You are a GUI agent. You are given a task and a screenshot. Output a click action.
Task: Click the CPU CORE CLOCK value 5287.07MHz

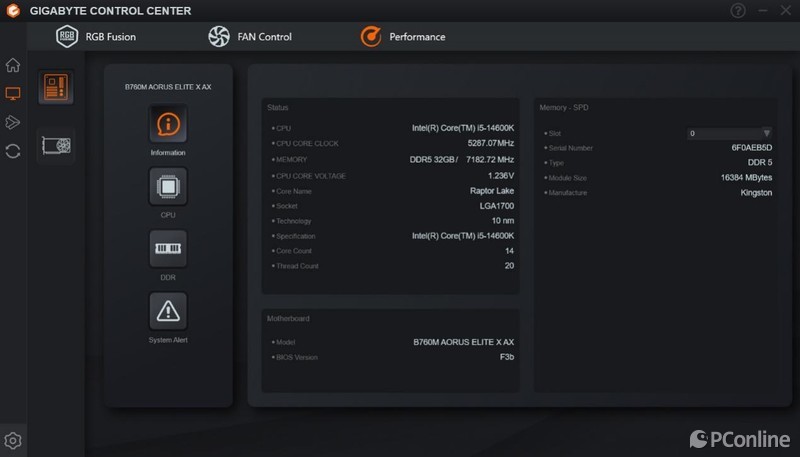490,143
